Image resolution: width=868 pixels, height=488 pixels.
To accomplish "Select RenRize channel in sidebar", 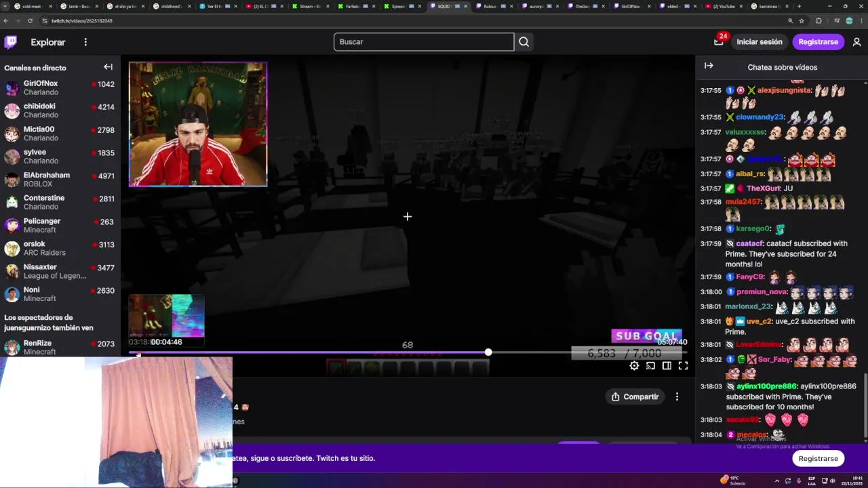I will (60, 347).
